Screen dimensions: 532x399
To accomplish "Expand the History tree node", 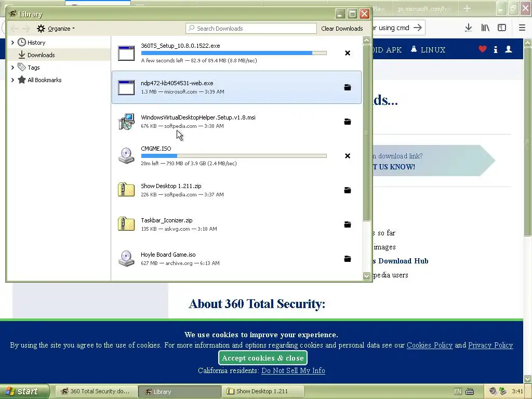I will coord(12,43).
